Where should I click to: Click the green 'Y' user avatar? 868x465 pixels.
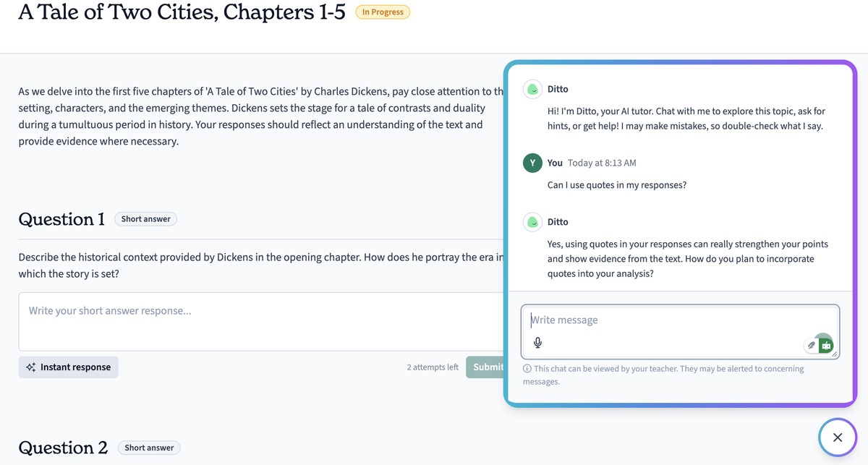pyautogui.click(x=532, y=163)
